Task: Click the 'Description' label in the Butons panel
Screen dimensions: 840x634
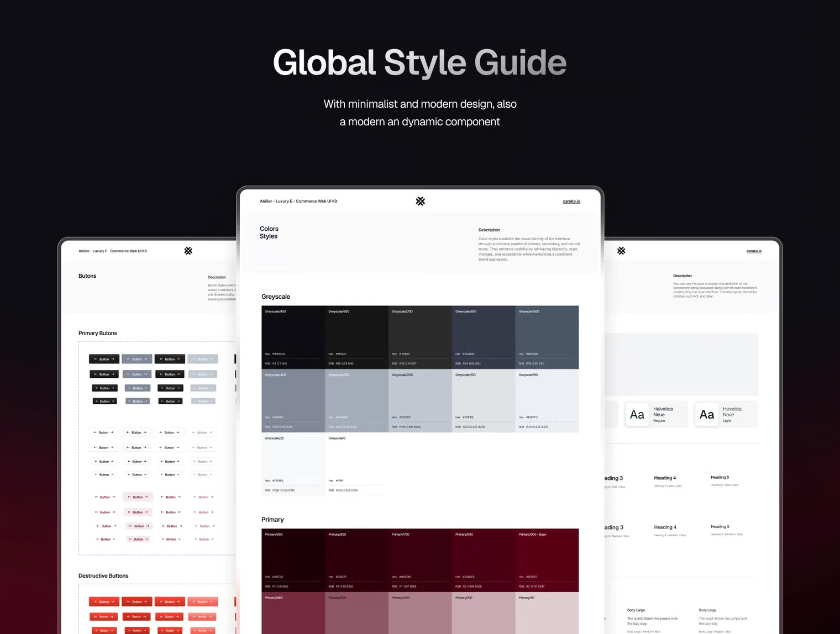Action: point(217,277)
